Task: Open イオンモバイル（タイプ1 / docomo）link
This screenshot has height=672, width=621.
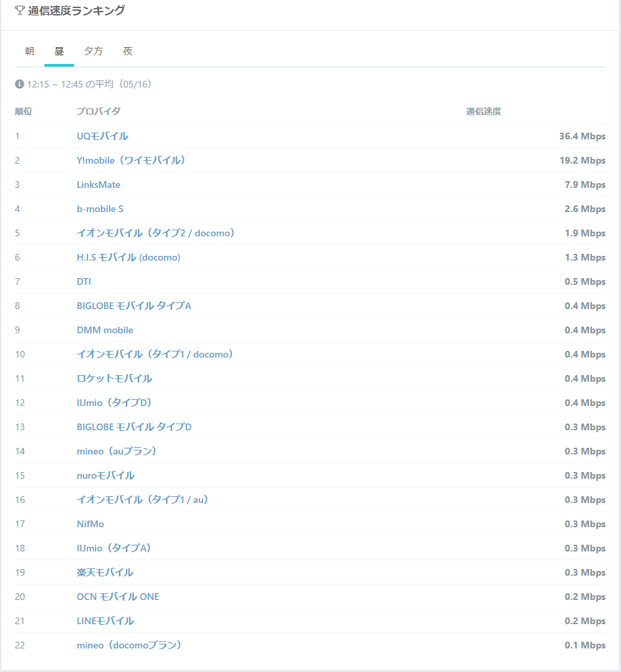Action: click(155, 354)
